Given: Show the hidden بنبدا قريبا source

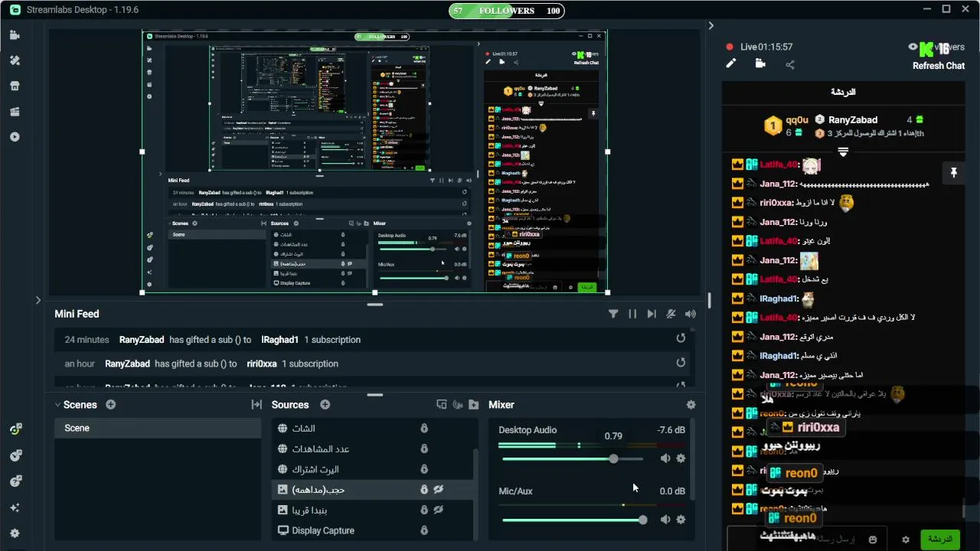Looking at the screenshot, I should (439, 510).
